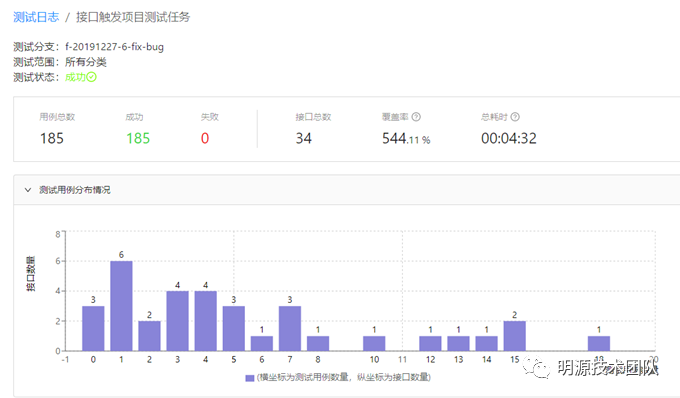Click the bar at x-axis value 7
The width and height of the screenshot is (680, 398).
tap(290, 328)
